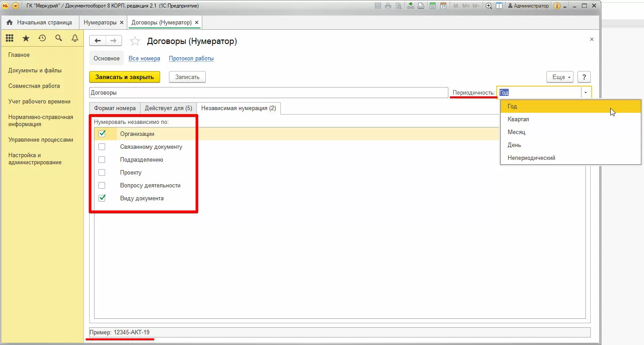This screenshot has height=345, width=644.
Task: Click the Договоры name input field
Action: (269, 92)
